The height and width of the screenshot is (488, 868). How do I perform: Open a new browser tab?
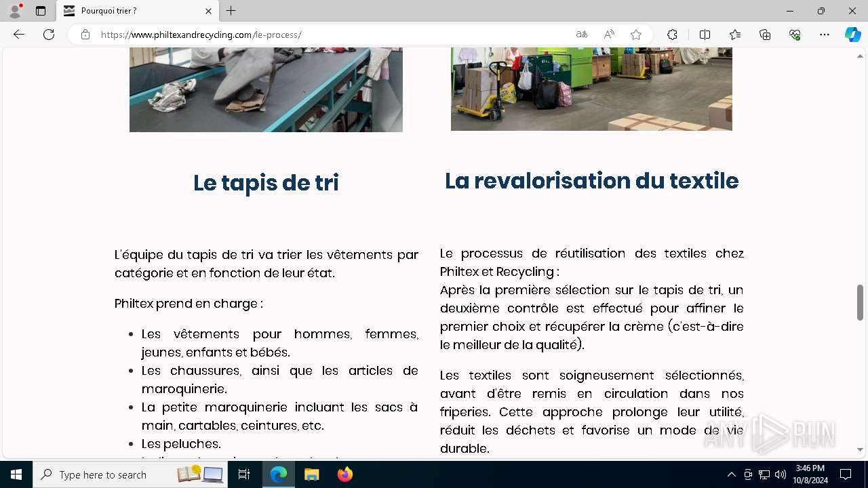tap(231, 11)
